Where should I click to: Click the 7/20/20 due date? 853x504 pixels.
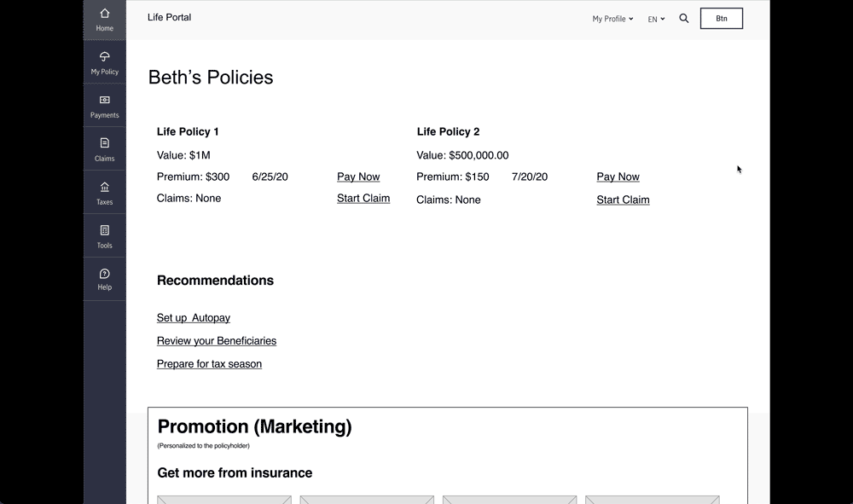pos(530,177)
